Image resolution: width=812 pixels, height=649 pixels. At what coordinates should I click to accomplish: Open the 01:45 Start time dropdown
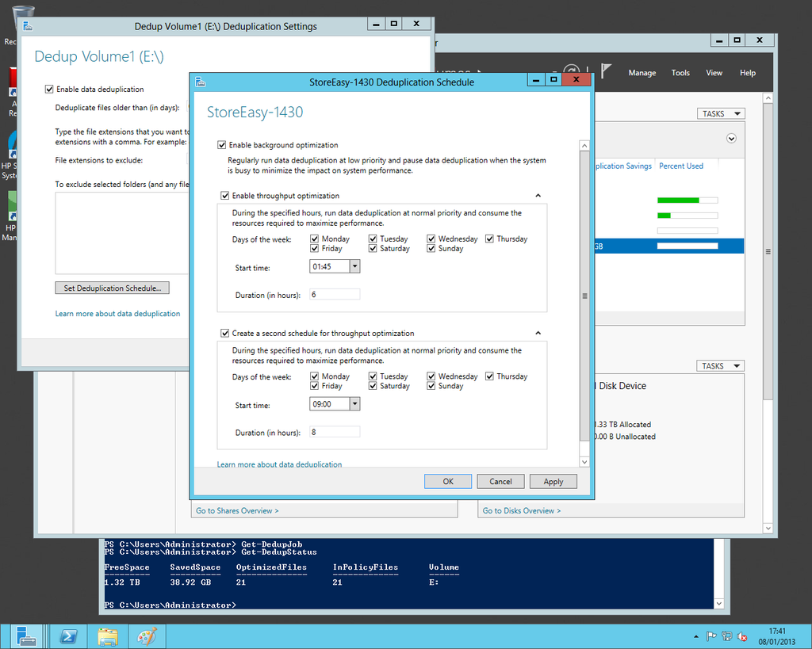(x=355, y=267)
